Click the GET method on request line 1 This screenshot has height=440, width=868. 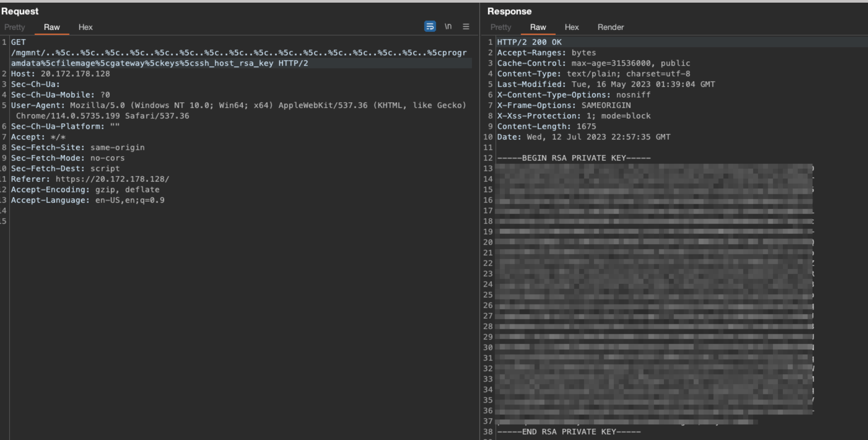click(x=18, y=42)
